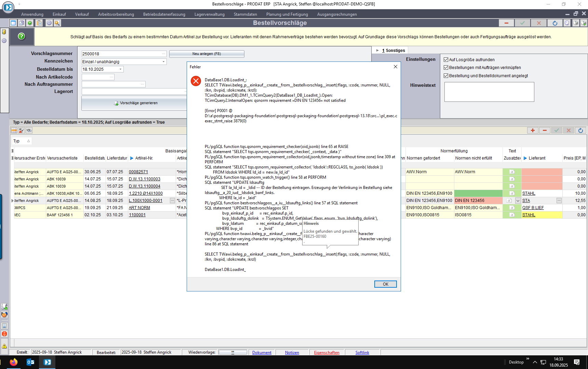
Task: Click the Hinweistext input box
Action: point(489,92)
